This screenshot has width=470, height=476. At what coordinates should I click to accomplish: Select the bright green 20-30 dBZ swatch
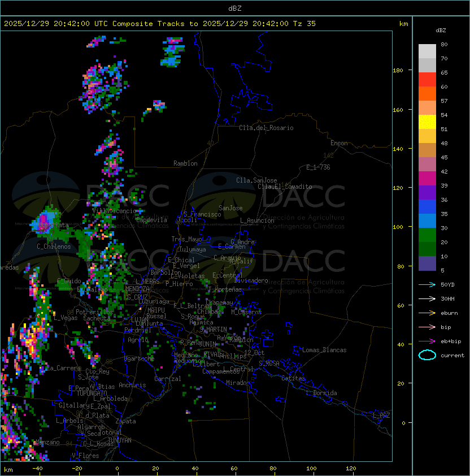[x=427, y=235]
